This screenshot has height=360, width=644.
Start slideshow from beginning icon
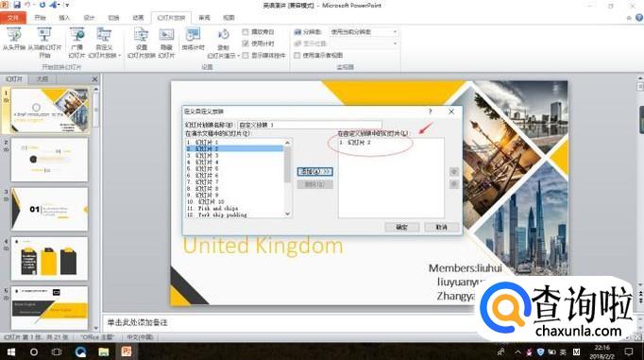(14, 40)
